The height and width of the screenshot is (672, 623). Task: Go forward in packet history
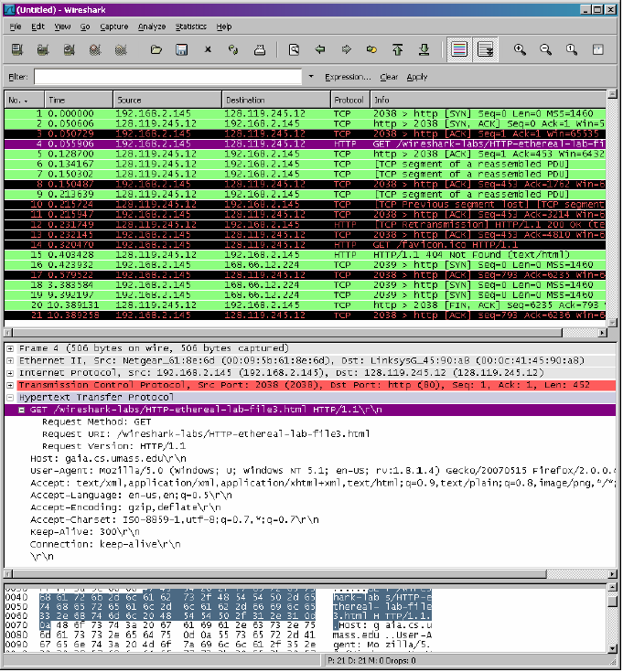point(346,49)
